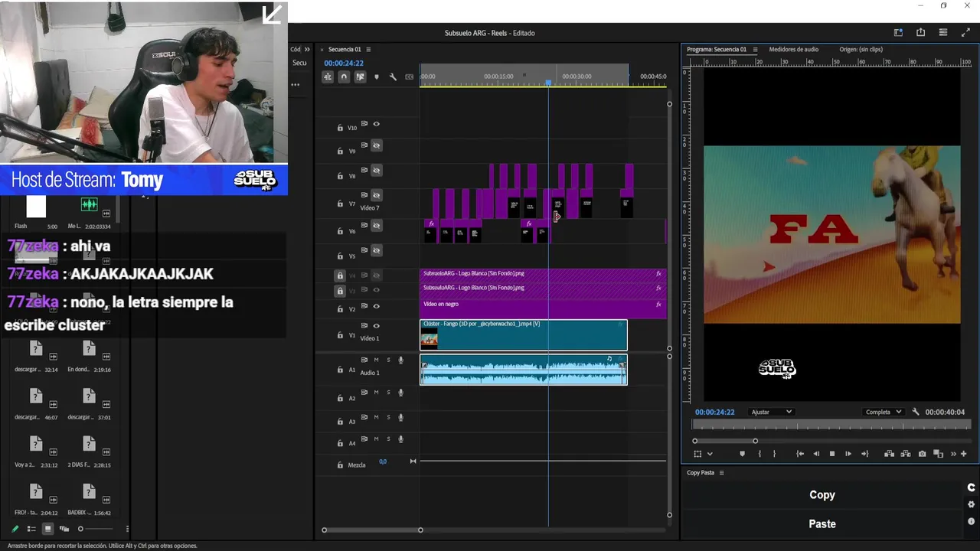Open timeline display settings wrench
Screen dimensions: 980x551
pyautogui.click(x=393, y=77)
